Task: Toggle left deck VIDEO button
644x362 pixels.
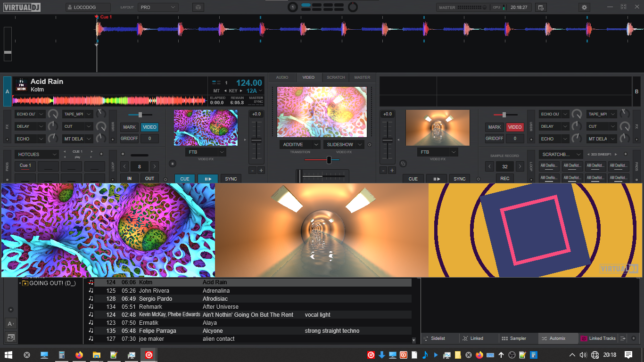Action: [149, 127]
